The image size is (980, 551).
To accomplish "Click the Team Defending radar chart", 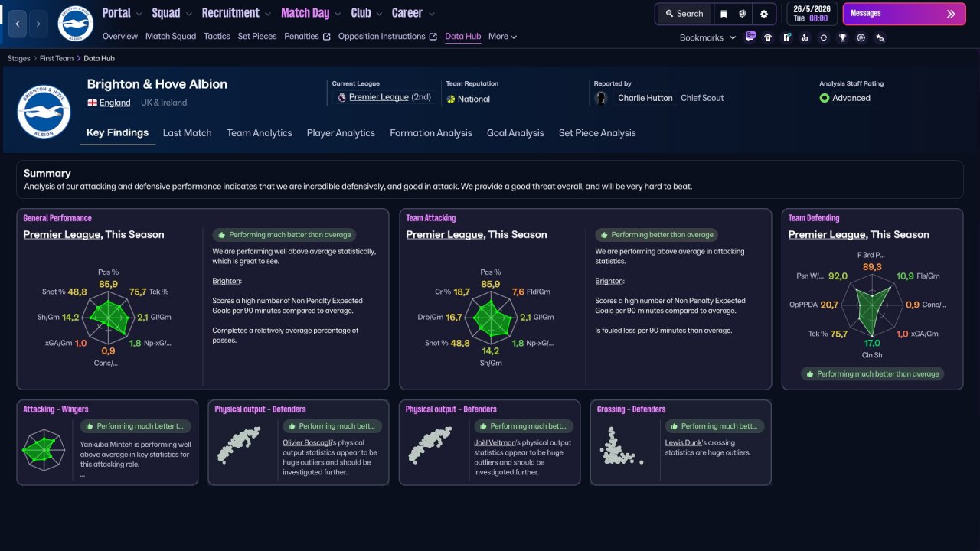I will point(872,306).
